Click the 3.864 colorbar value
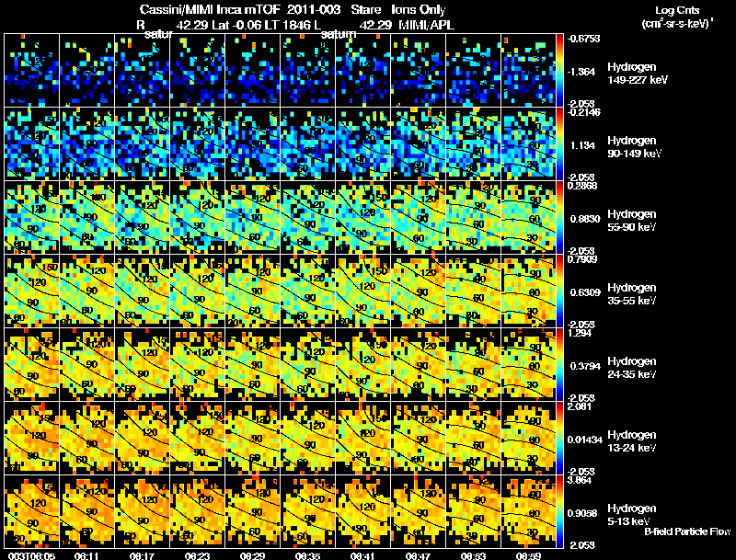Image resolution: width=736 pixels, height=560 pixels. click(580, 480)
